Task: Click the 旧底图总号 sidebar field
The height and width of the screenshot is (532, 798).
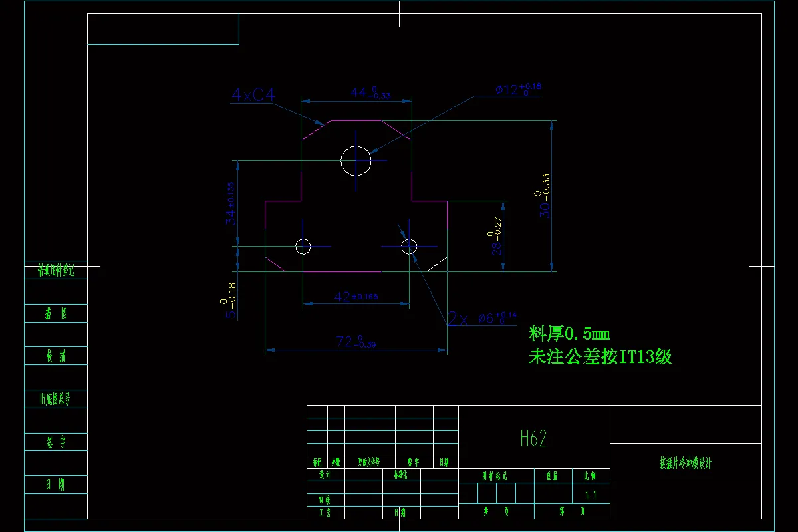Action: coord(55,399)
